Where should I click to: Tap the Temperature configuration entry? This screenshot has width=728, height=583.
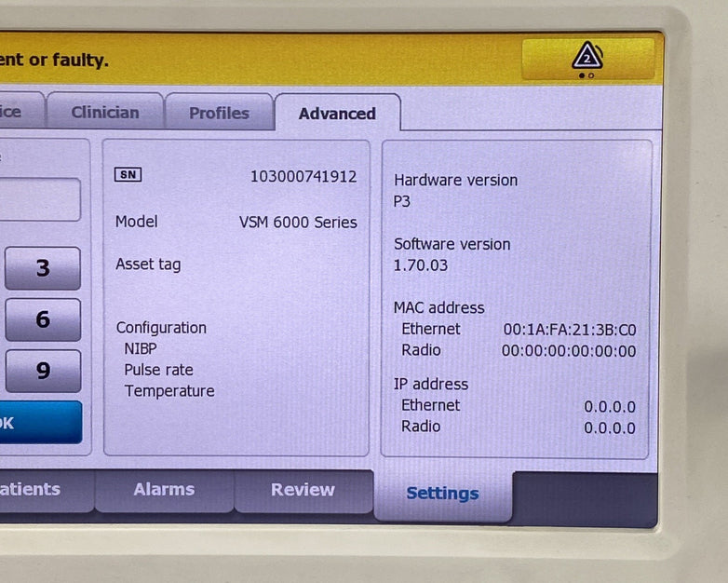(x=169, y=390)
